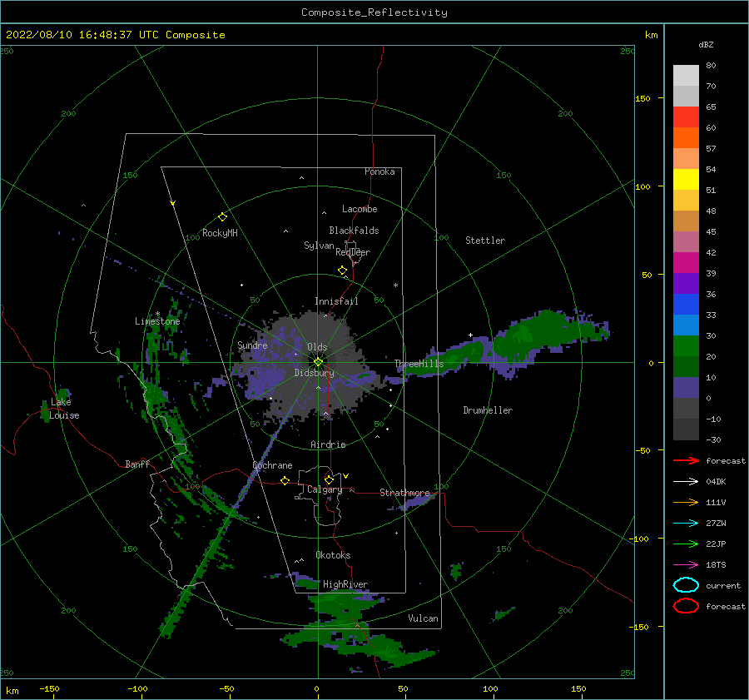Click the Lake Louise label

[64, 409]
